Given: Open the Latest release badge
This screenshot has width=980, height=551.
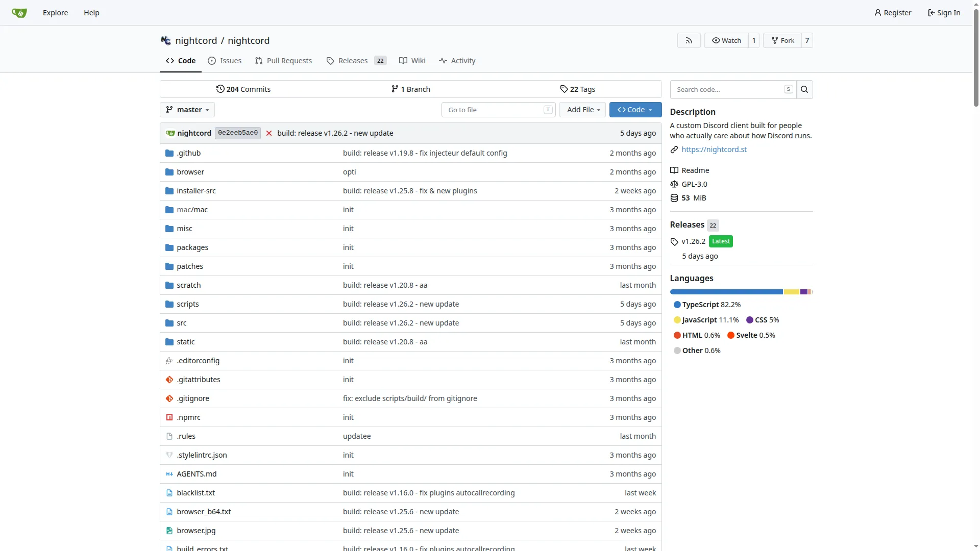Looking at the screenshot, I should coord(721,241).
